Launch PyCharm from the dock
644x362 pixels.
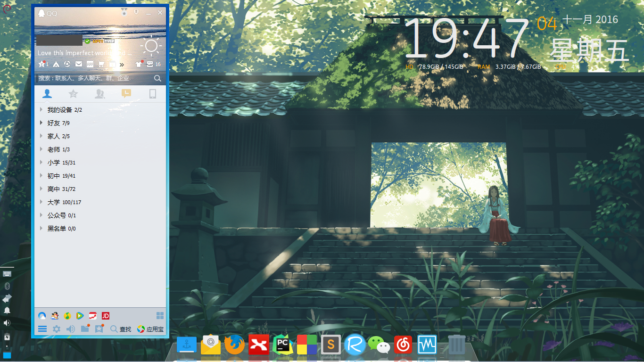click(x=283, y=345)
